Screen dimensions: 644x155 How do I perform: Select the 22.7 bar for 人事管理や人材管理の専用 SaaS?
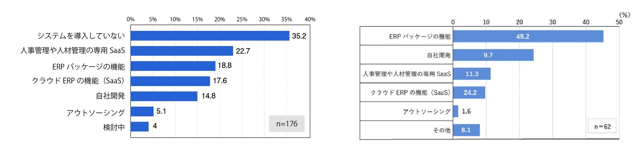pos(182,51)
